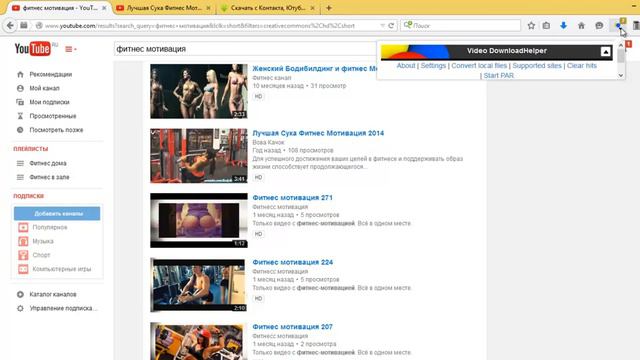
Task: Click the Video DownloadHelper toolbar icon
Action: (x=619, y=25)
